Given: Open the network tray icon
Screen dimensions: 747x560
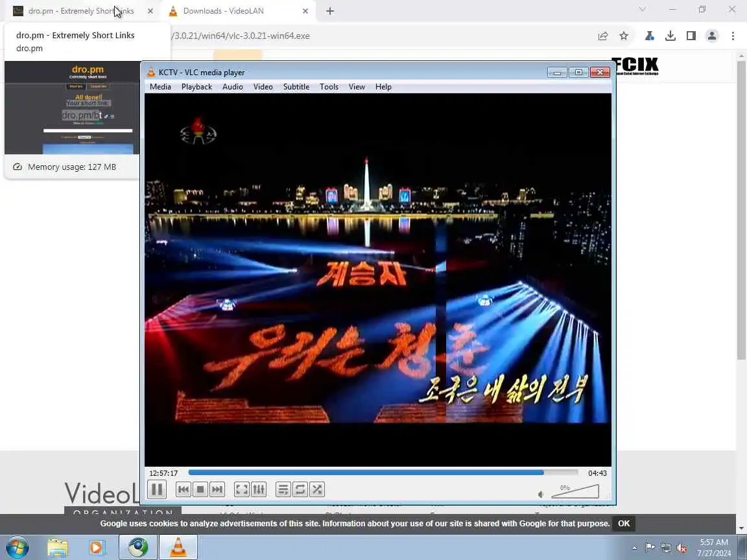Looking at the screenshot, I should [x=665, y=548].
